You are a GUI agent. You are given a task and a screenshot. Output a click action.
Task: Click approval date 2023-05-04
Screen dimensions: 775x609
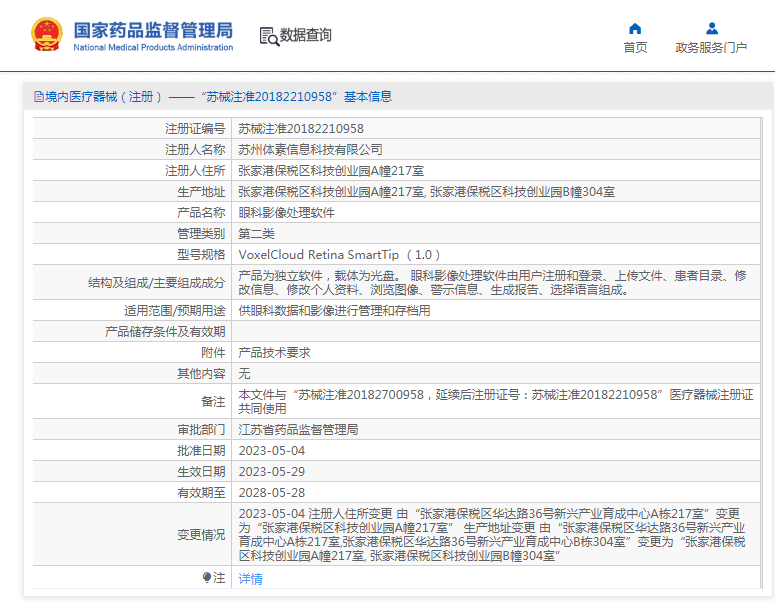(272, 451)
